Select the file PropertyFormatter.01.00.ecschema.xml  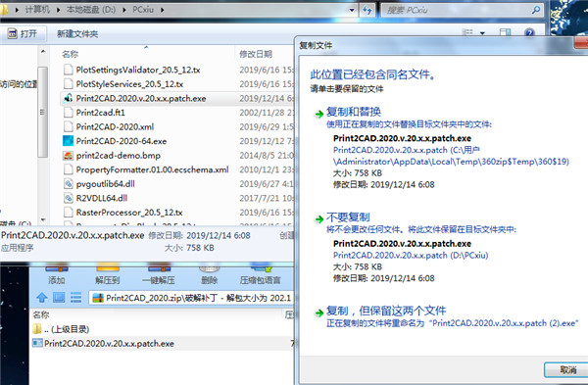tap(152, 169)
